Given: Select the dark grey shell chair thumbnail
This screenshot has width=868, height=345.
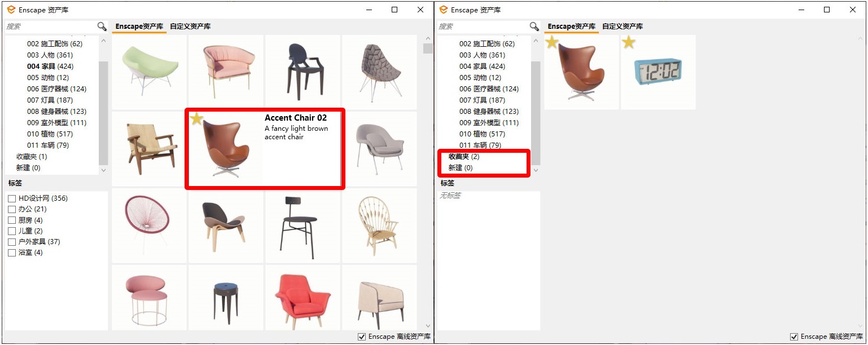Looking at the screenshot, I should [226, 225].
